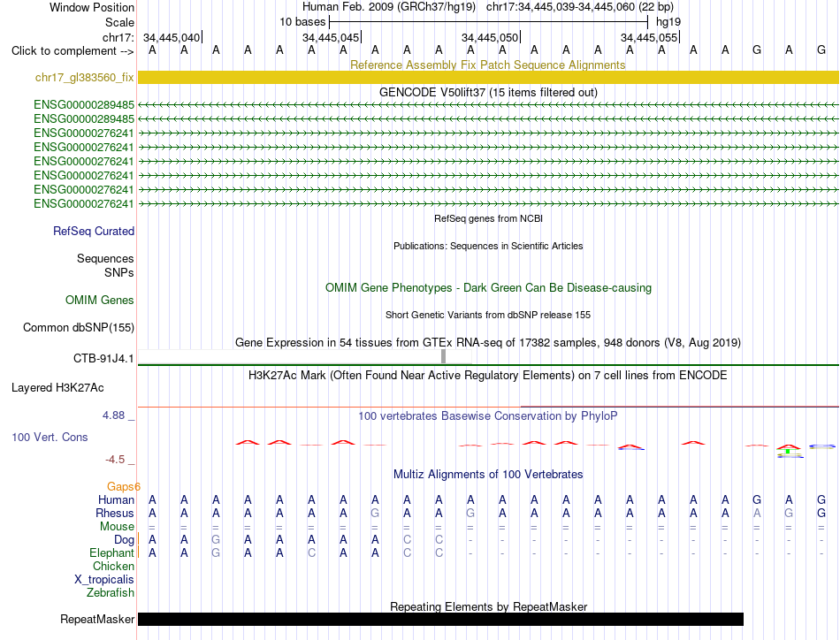This screenshot has width=840, height=640.
Task: Click the 4.88 upper scale value
Action: pyautogui.click(x=113, y=415)
